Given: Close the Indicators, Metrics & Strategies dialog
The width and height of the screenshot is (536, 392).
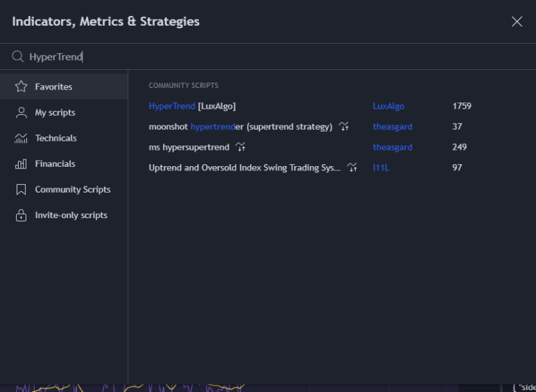Looking at the screenshot, I should pyautogui.click(x=517, y=21).
